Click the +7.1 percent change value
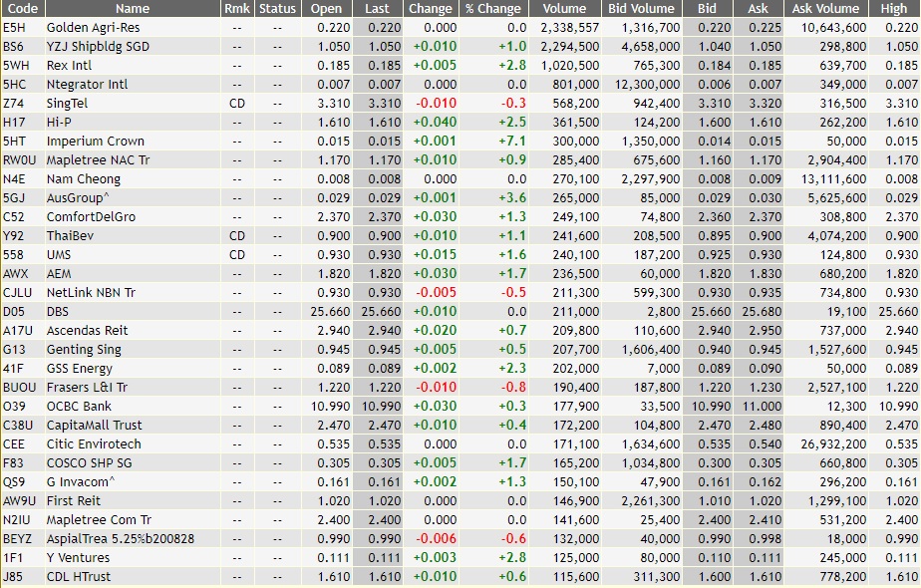The width and height of the screenshot is (921, 588). point(512,141)
